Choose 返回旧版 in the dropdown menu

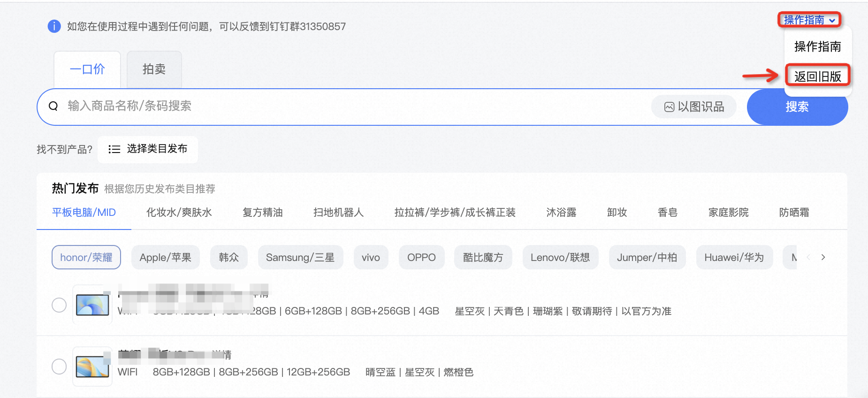pos(818,76)
